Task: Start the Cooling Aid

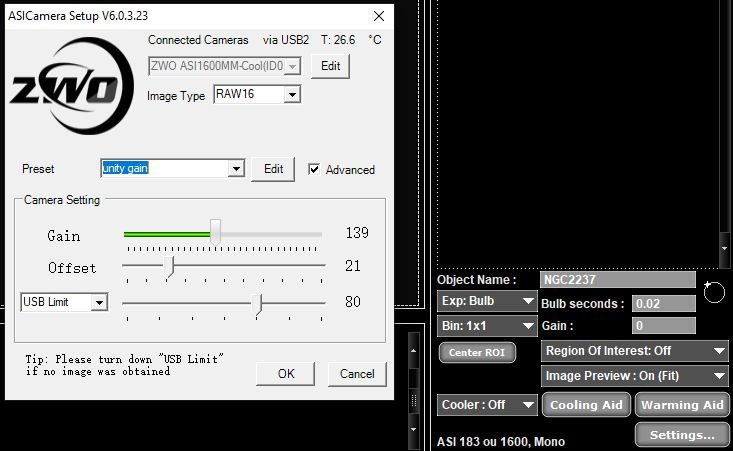Action: point(586,405)
